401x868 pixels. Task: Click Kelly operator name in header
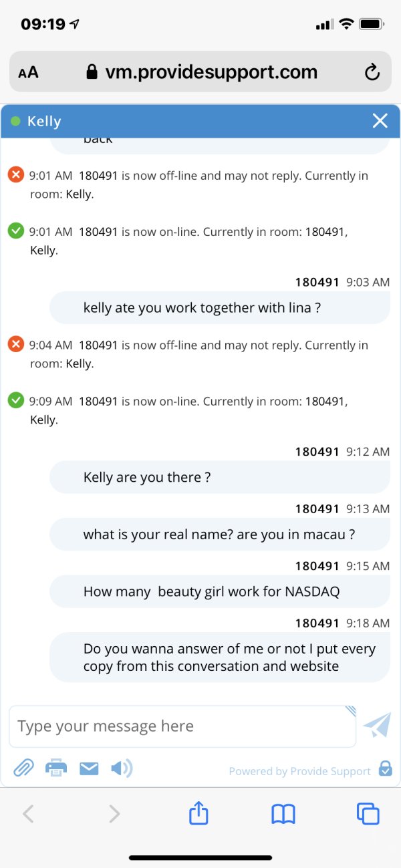[44, 122]
